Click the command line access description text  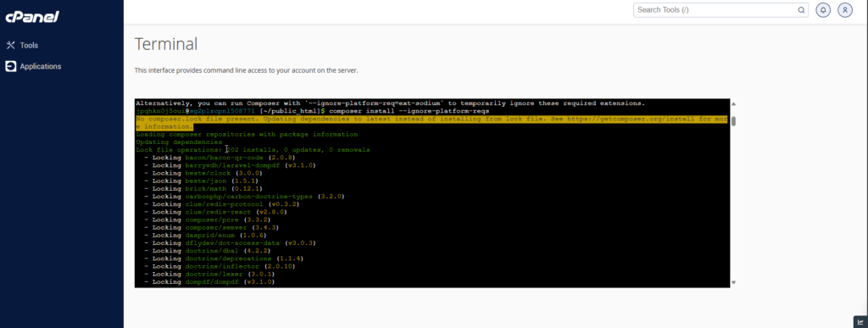pos(247,71)
